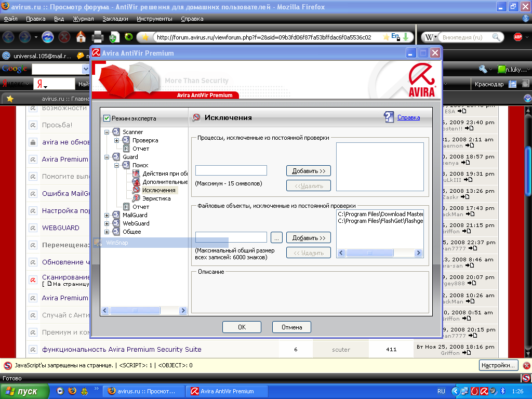This screenshot has width=532, height=399.
Task: Click the file list horizontal scrollbar thumb
Action: [369, 253]
